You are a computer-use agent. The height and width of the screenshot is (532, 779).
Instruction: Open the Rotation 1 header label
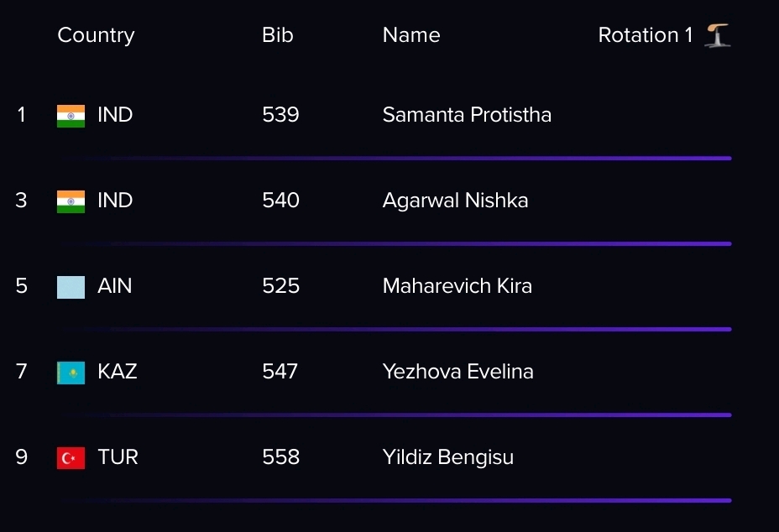[x=646, y=35]
